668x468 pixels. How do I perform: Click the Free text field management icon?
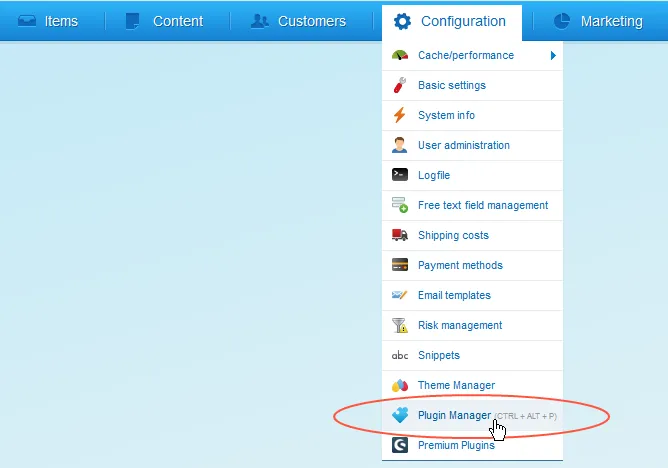(x=400, y=205)
